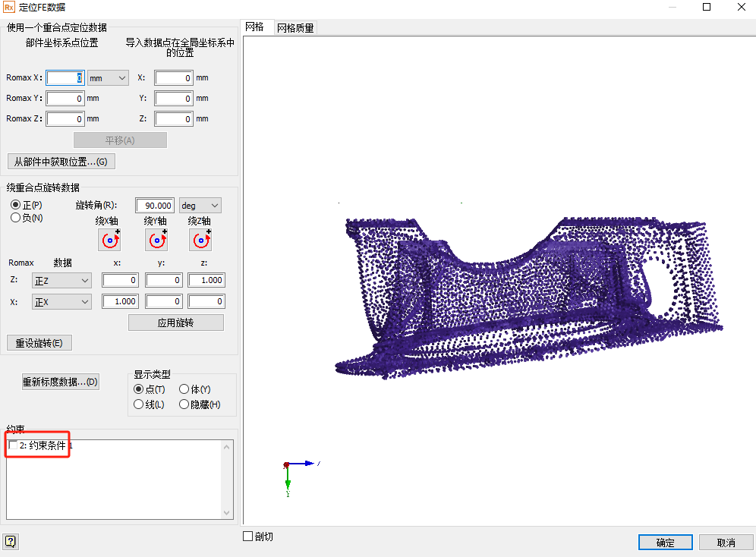Click the Romax X input field
This screenshot has height=557, width=756.
65,78
